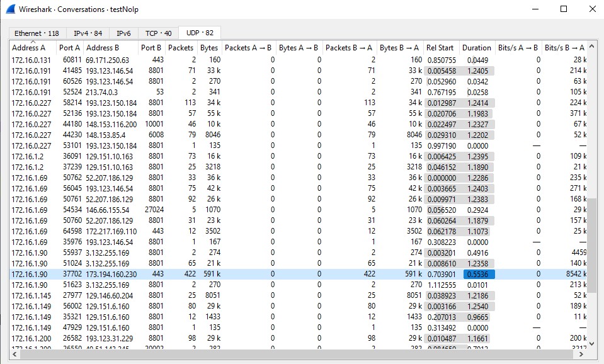Sort by Packets A → B column header
The image size is (604, 364).
[x=248, y=48]
